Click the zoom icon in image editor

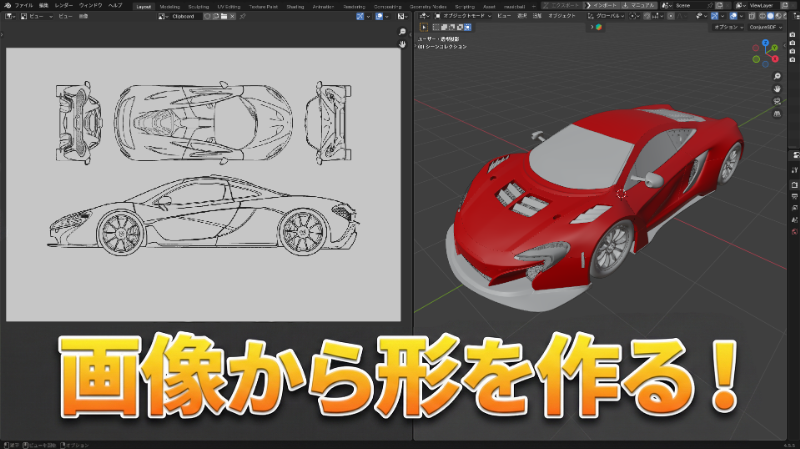point(402,33)
